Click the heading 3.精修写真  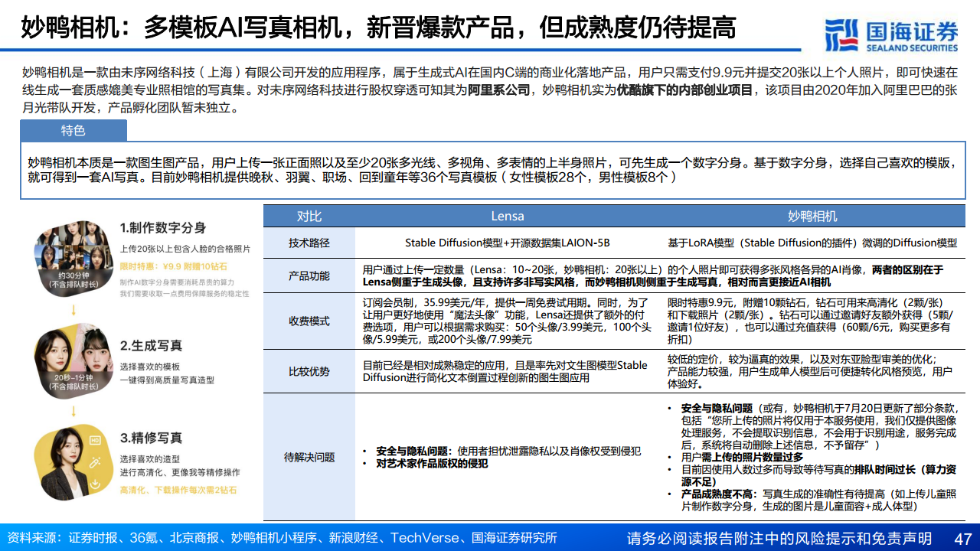[152, 439]
